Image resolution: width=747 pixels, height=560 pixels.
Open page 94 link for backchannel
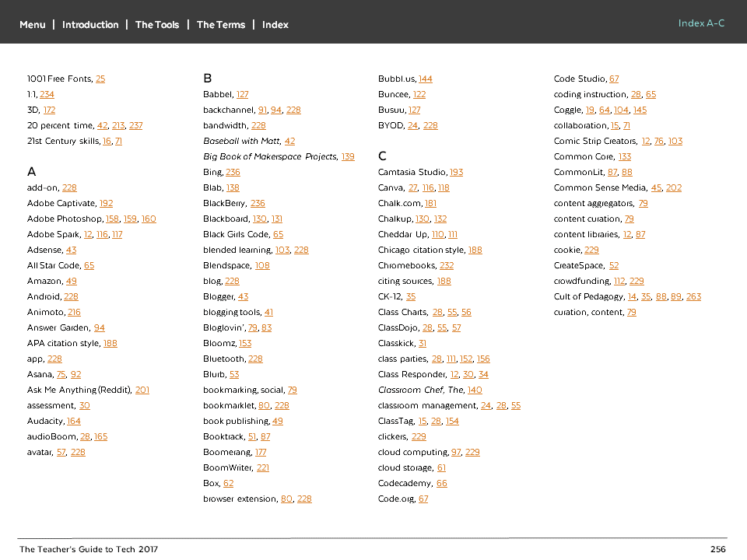point(275,110)
